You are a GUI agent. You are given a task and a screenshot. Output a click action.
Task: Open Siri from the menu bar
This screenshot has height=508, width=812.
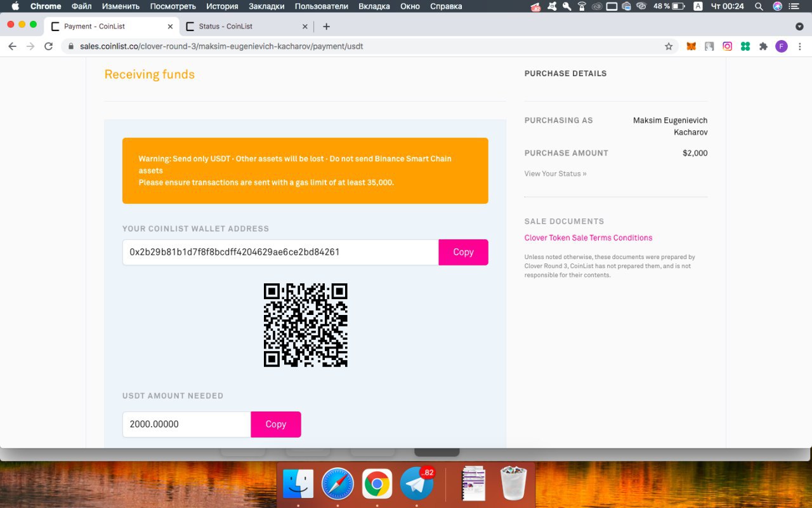(777, 6)
